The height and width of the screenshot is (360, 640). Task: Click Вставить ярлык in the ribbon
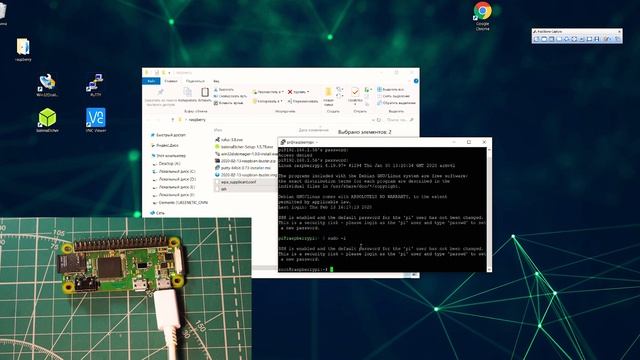[229, 103]
